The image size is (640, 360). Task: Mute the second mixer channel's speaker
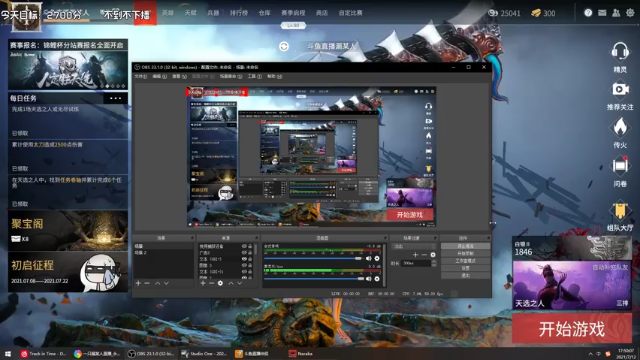coord(369,279)
